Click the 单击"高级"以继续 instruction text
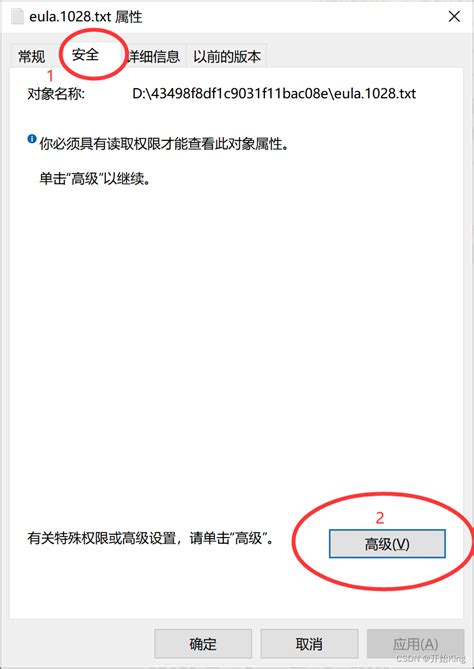This screenshot has height=669, width=474. coord(96,178)
